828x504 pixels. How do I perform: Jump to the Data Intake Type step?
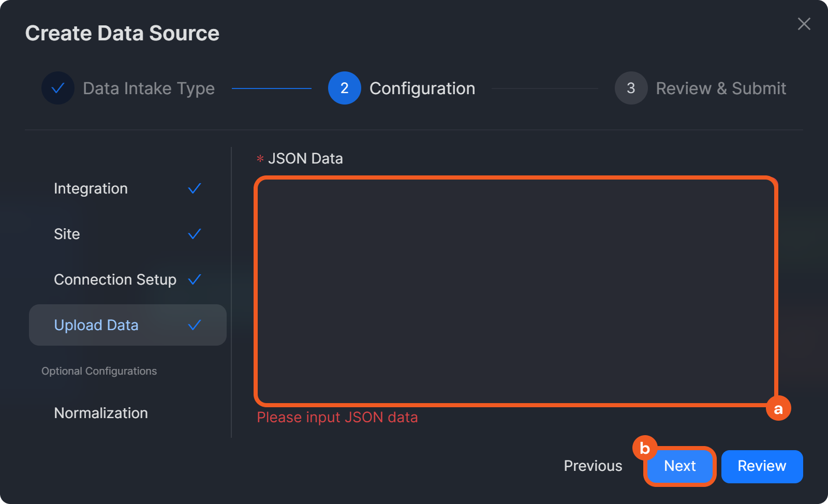tap(149, 88)
